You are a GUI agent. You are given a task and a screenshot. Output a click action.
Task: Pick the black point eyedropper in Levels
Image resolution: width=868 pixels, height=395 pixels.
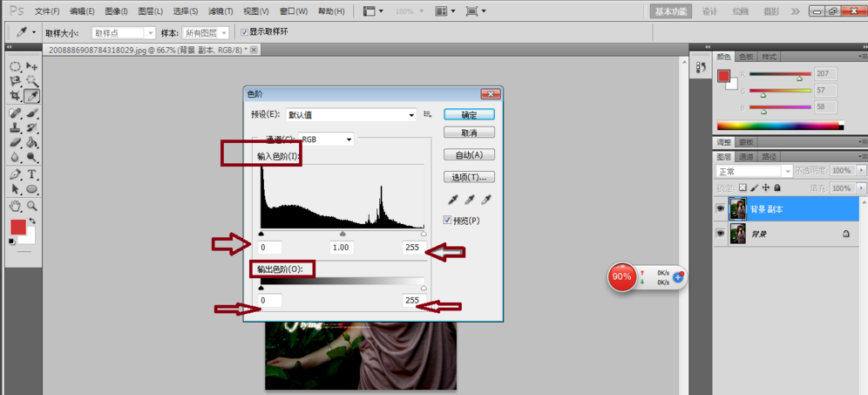click(x=452, y=200)
